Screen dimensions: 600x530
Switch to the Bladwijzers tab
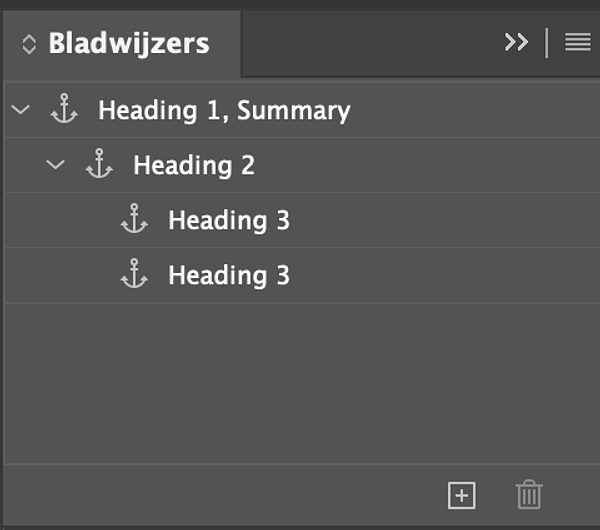pos(129,44)
